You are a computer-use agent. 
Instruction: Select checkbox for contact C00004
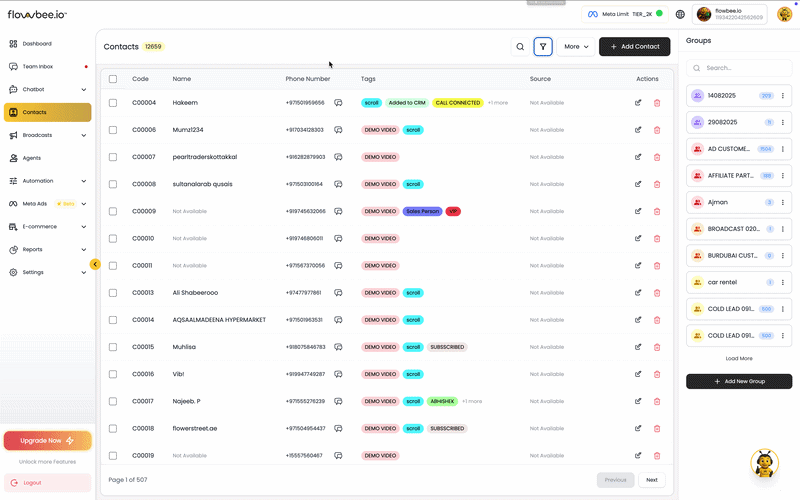pos(113,102)
